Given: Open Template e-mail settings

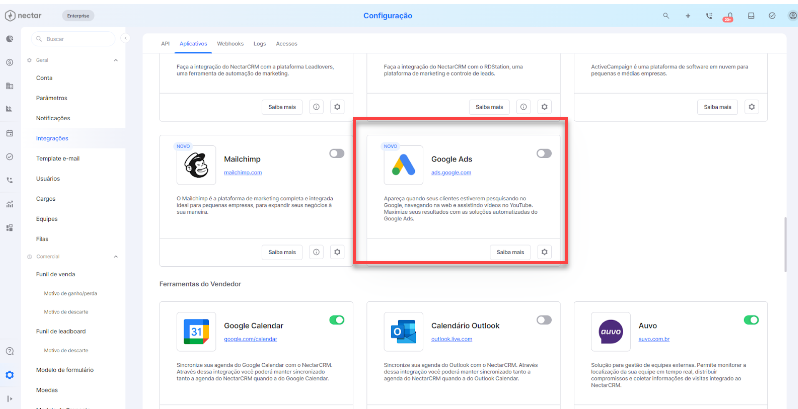Looking at the screenshot, I should (58, 159).
